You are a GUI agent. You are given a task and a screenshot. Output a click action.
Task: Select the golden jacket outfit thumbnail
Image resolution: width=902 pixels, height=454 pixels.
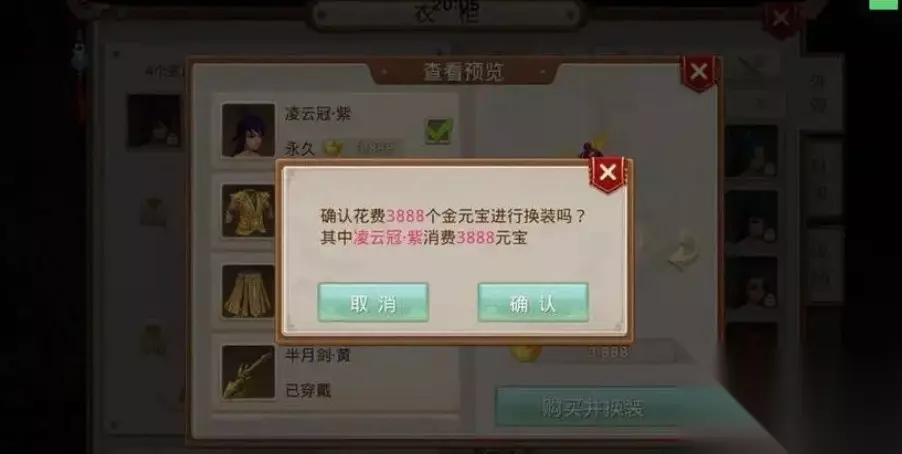248,211
